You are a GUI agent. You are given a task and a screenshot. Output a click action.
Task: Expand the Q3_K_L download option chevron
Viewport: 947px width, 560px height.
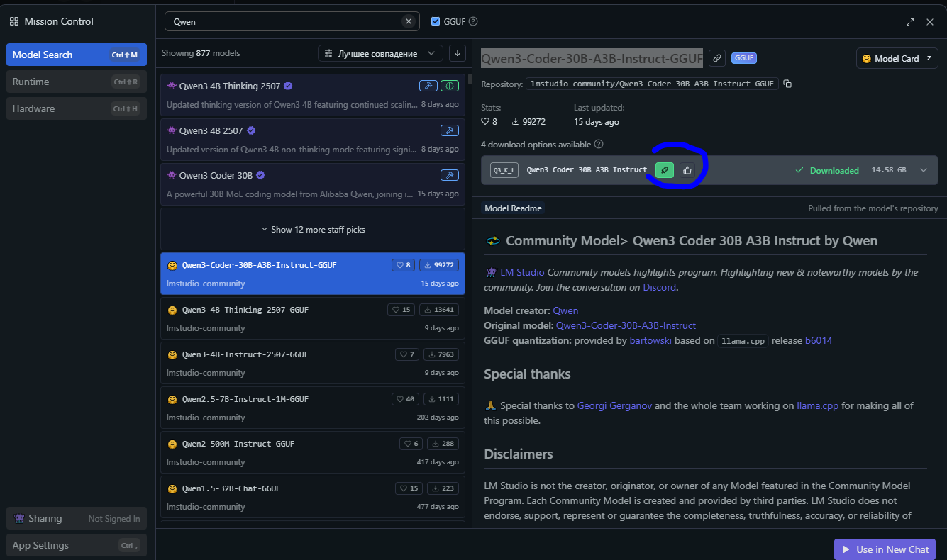click(923, 170)
